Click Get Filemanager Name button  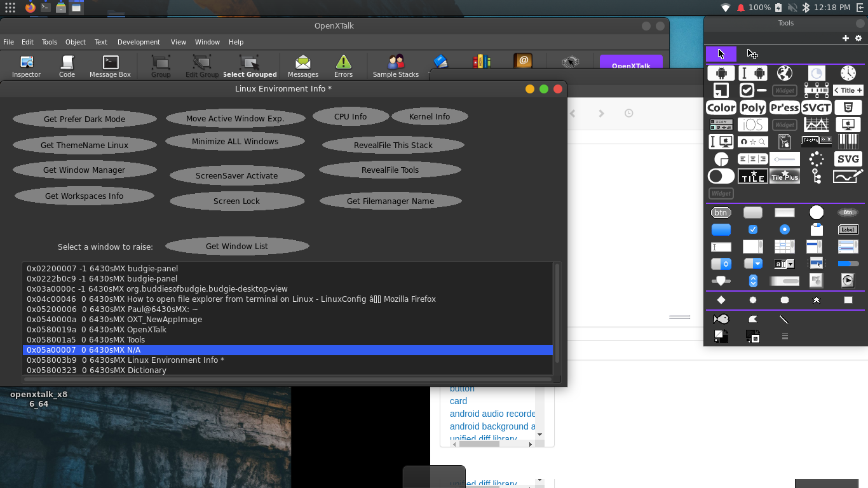391,201
